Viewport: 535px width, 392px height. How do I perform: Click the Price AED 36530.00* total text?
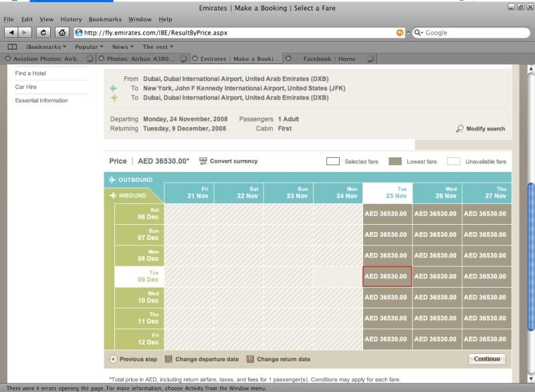tap(149, 161)
